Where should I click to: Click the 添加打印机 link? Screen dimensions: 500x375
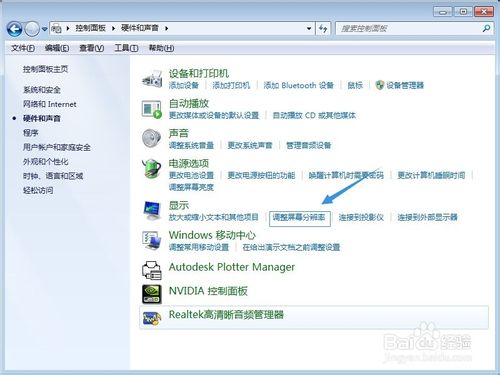tap(231, 85)
